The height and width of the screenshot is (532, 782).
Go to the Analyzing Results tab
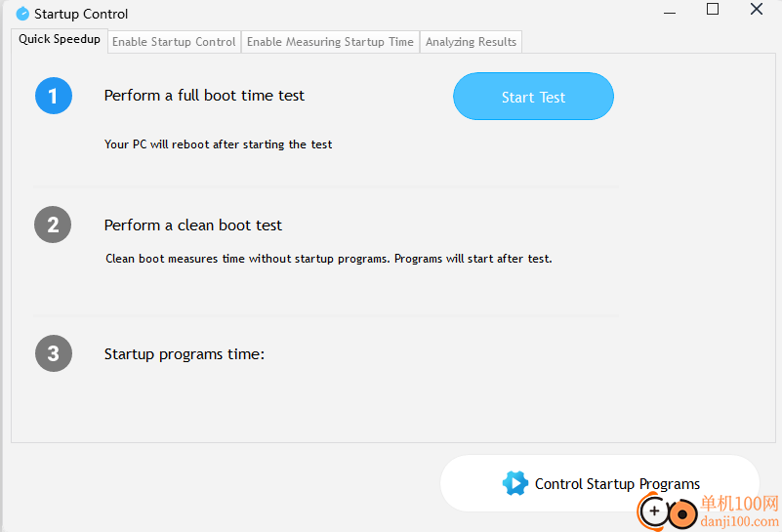pos(471,42)
